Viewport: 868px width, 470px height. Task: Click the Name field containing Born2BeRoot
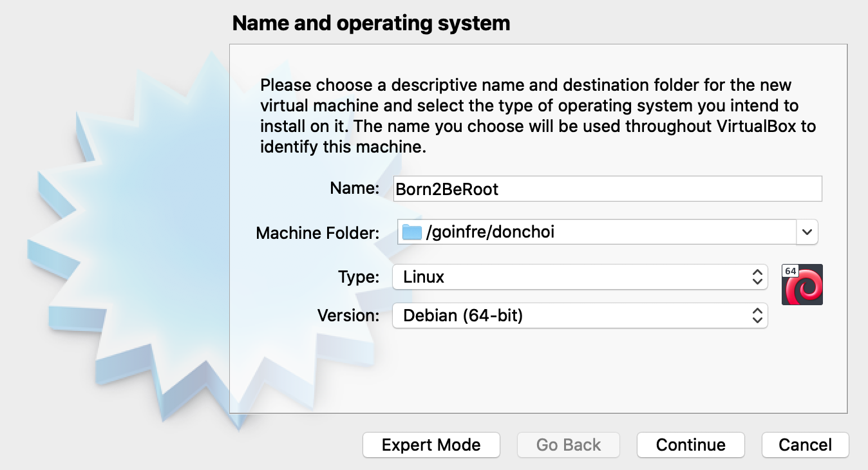pos(608,189)
